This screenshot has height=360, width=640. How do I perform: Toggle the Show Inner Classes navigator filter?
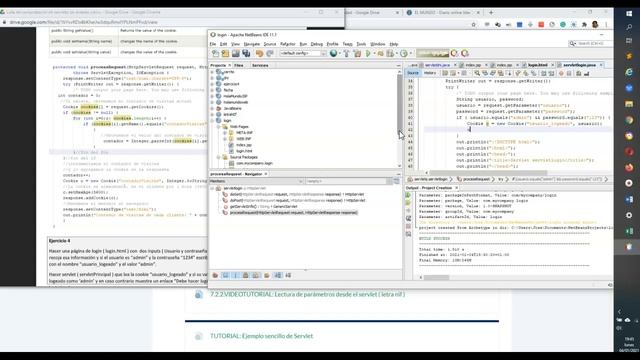click(256, 276)
